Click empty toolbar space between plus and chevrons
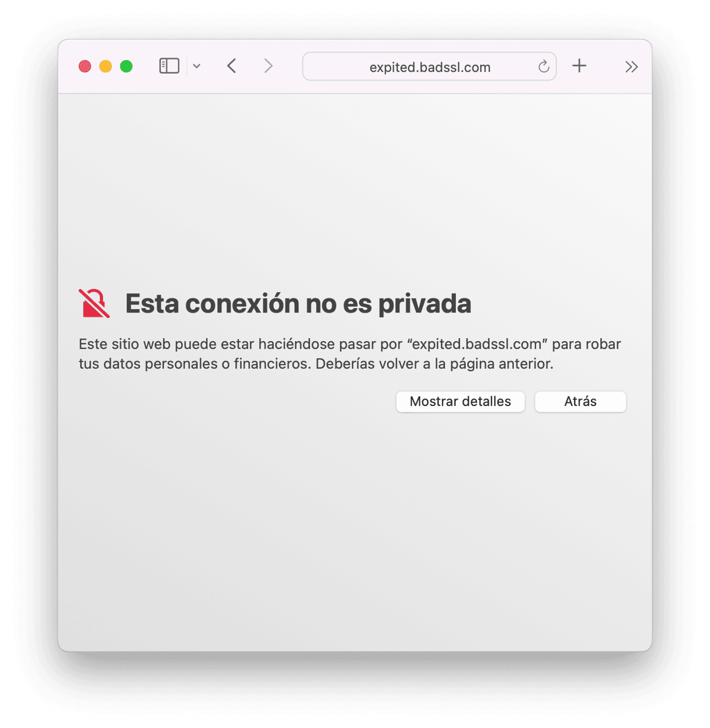 (605, 67)
